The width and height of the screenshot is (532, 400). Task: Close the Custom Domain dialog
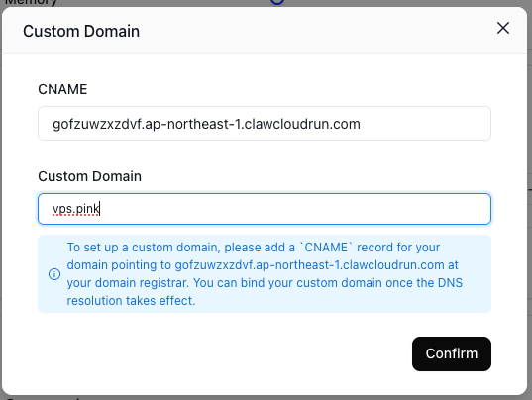point(503,28)
